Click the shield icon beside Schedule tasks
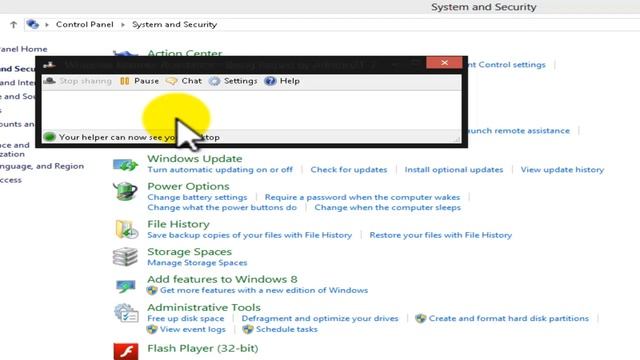640x360 pixels. 248,329
